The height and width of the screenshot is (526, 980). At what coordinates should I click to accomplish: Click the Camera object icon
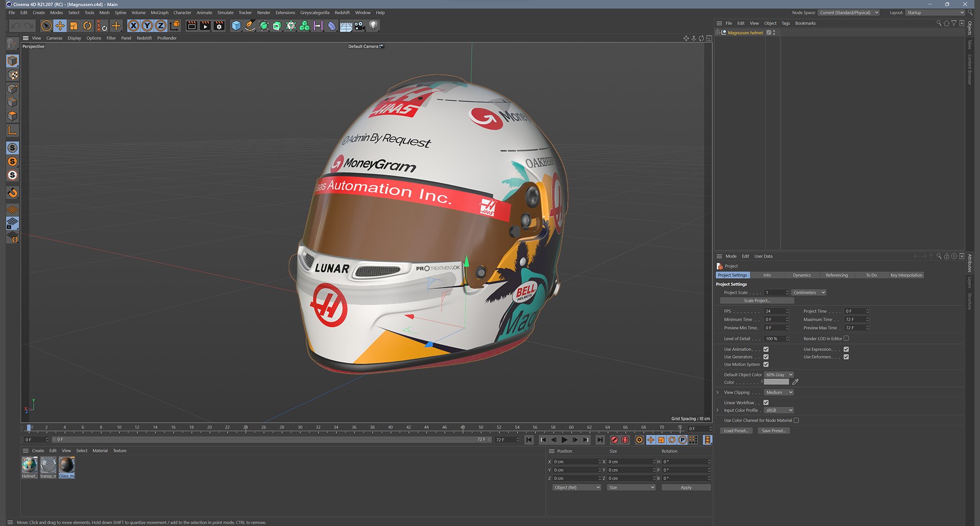coord(360,26)
